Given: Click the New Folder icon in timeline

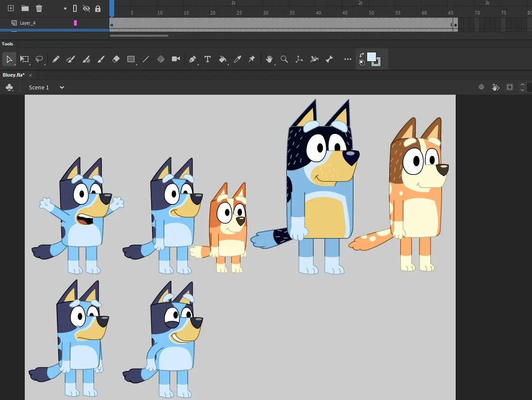Looking at the screenshot, I should (x=25, y=8).
